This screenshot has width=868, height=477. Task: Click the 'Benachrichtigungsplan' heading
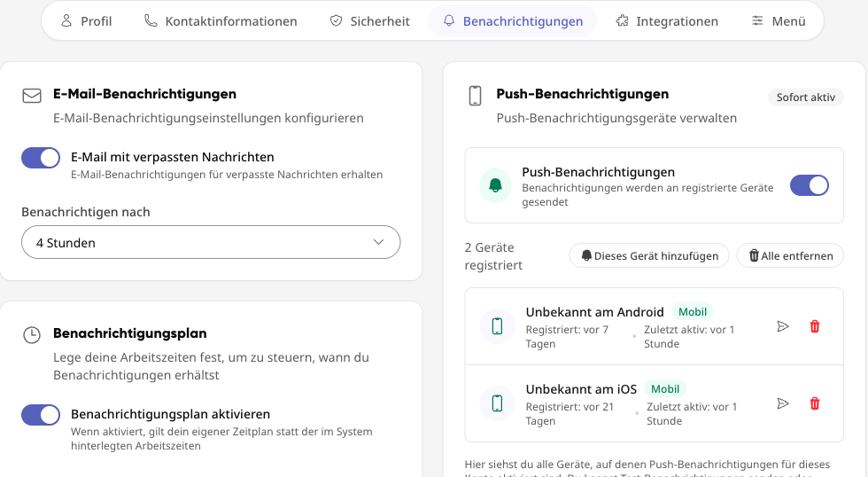pos(130,333)
